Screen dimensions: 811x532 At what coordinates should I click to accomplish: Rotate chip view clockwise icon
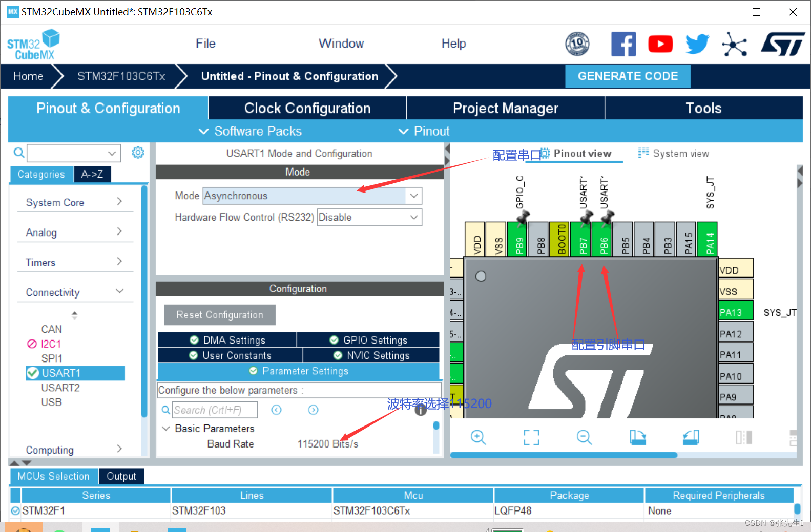[x=637, y=437]
